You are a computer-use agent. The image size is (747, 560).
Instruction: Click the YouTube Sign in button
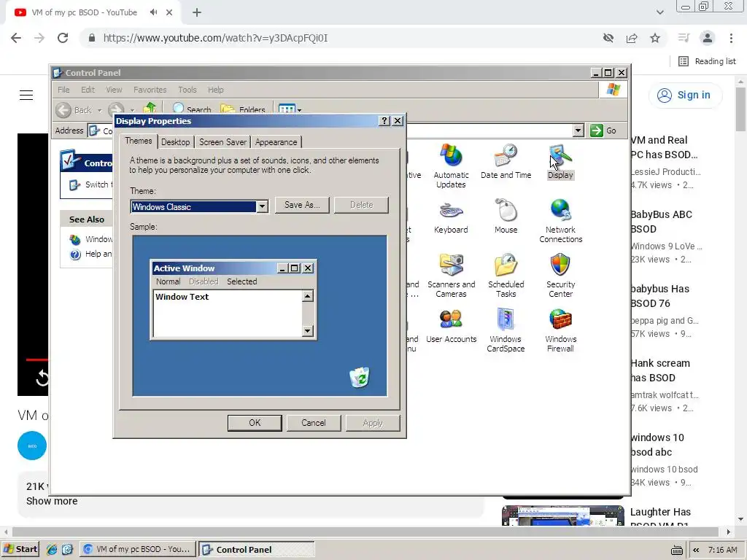(x=685, y=96)
